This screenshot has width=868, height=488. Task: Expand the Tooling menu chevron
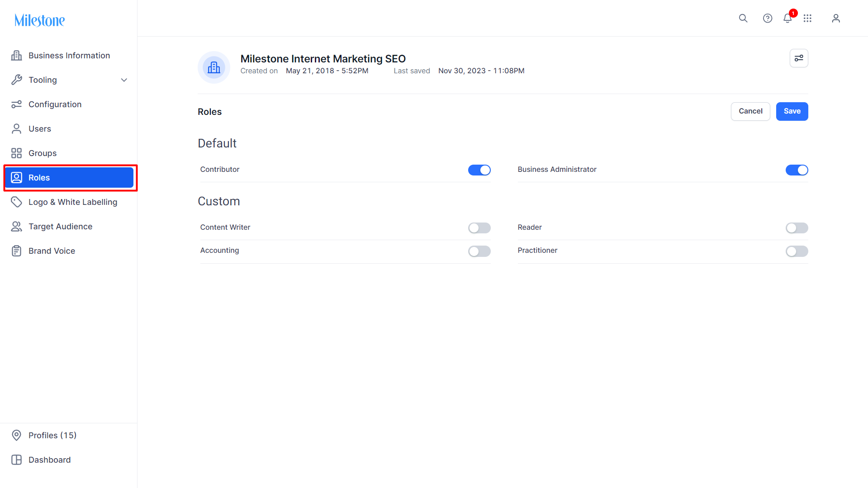point(124,80)
